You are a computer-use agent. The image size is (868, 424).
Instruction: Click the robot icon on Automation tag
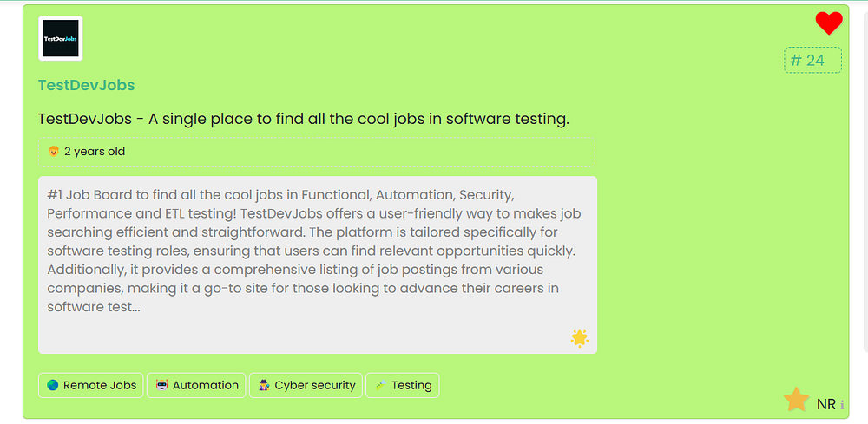pos(161,385)
